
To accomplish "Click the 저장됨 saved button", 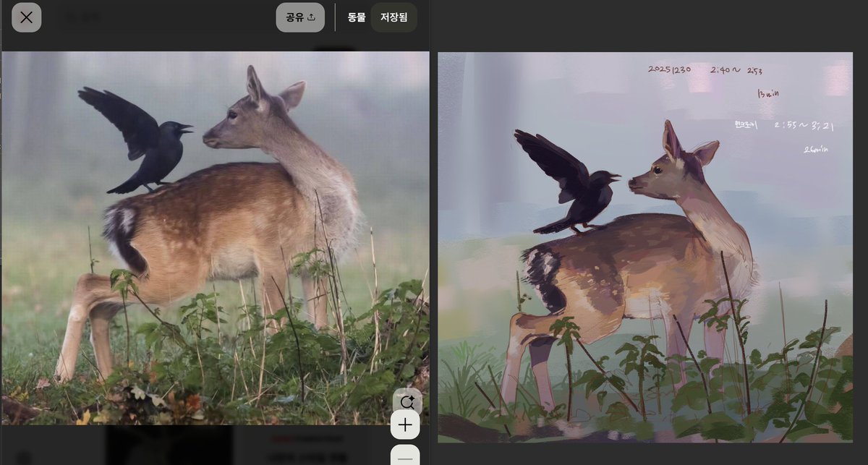I will [393, 17].
